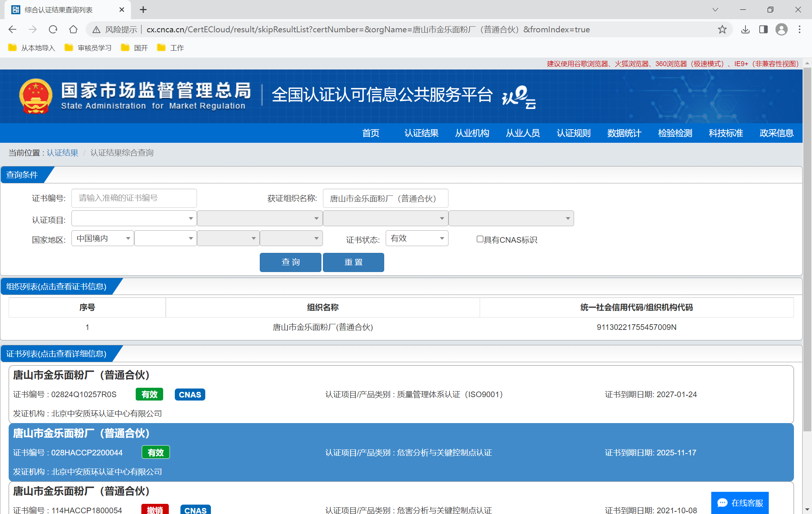
Task: Open the 在线客服 chat widget
Action: click(x=740, y=503)
